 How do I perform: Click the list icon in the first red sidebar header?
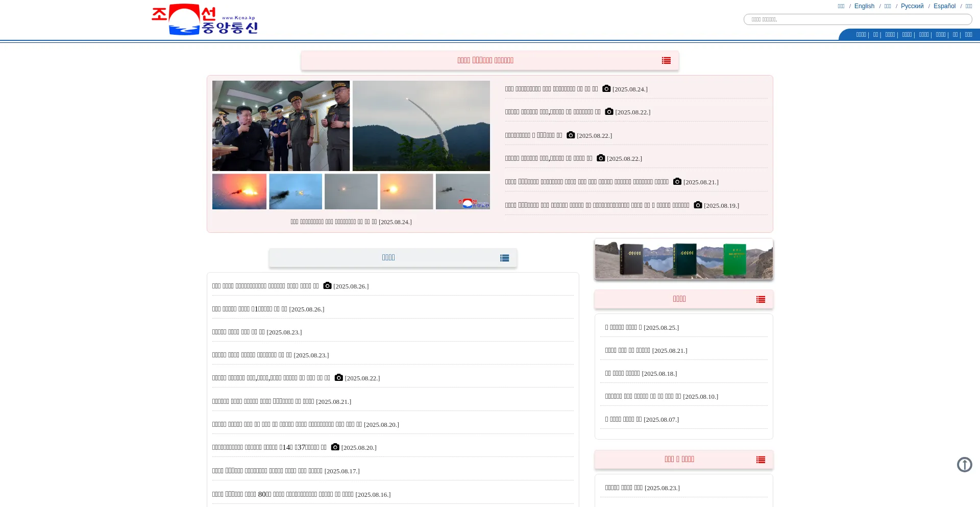761,300
